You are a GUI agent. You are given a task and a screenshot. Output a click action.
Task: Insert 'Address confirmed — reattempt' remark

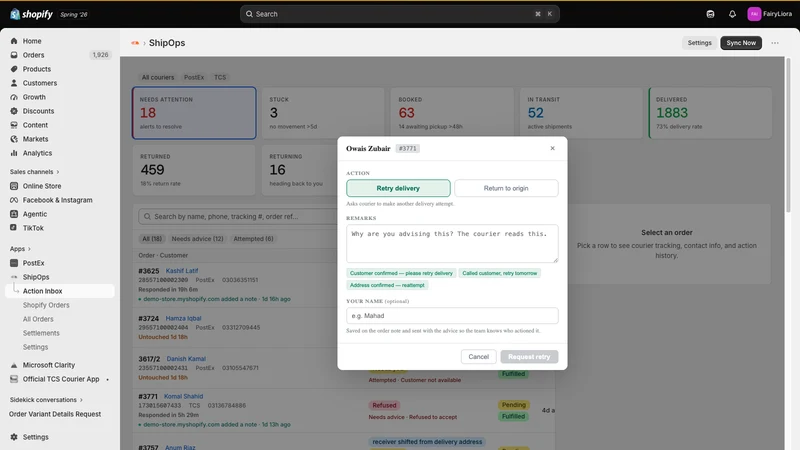pos(387,285)
